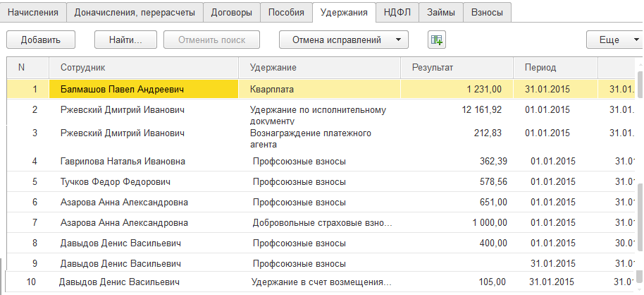
Task: Open the Отмена исправлений dropdown
Action: [343, 40]
